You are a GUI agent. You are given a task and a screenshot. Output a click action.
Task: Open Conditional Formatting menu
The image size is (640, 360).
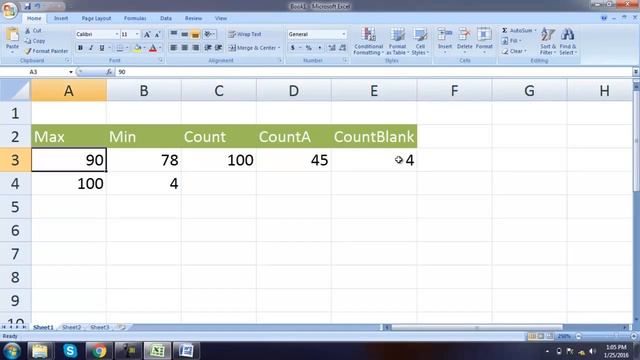click(x=368, y=41)
